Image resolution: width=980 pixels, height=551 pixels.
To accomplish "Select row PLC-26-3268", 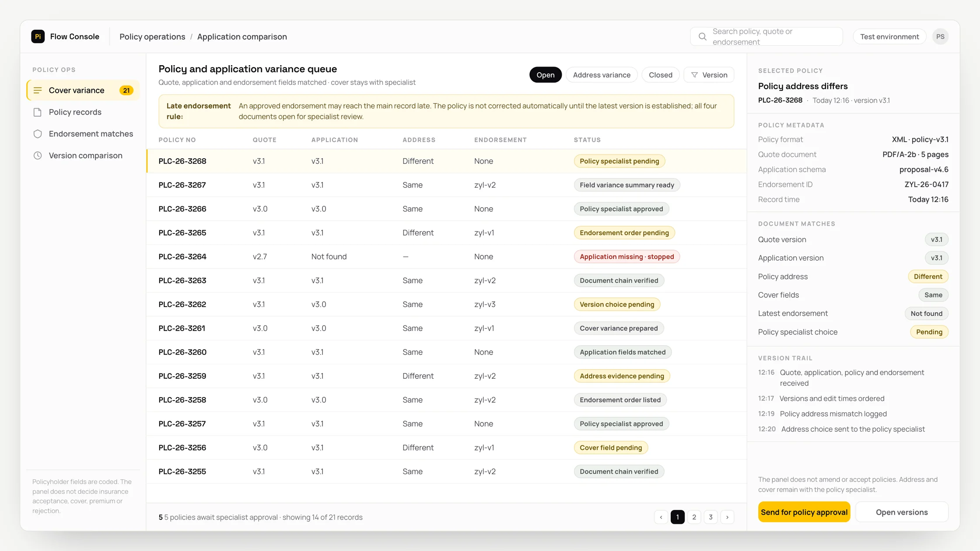I will 446,161.
